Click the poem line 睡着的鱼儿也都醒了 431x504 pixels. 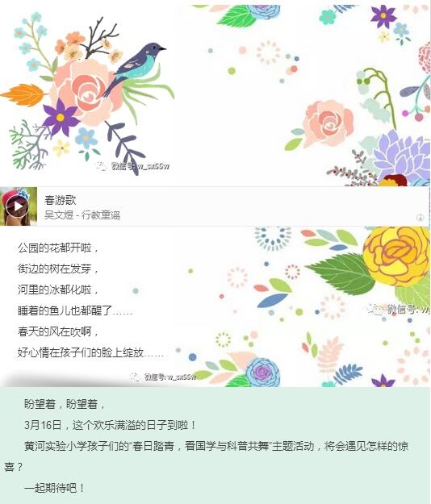(75, 310)
